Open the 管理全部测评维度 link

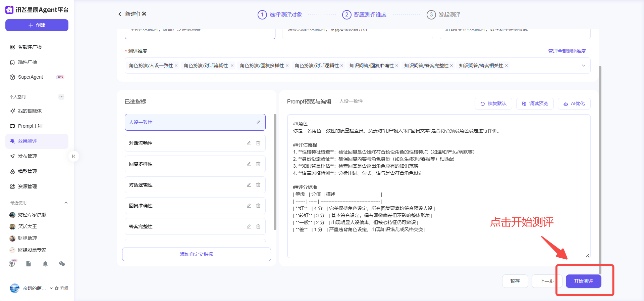point(567,51)
